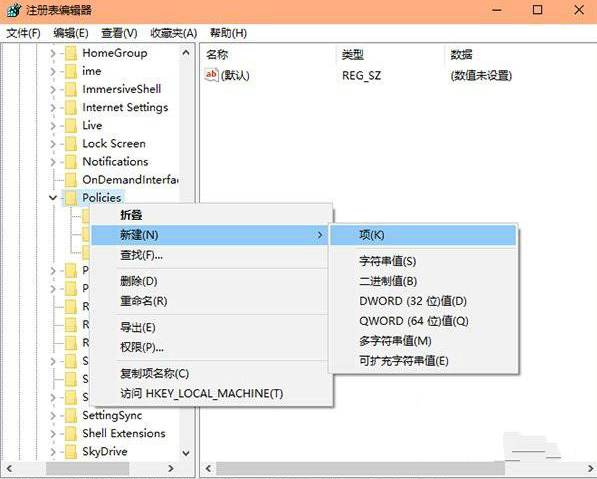This screenshot has height=479, width=597.
Task: Click the tree pane's scroll-right arrow
Action: coord(171,468)
